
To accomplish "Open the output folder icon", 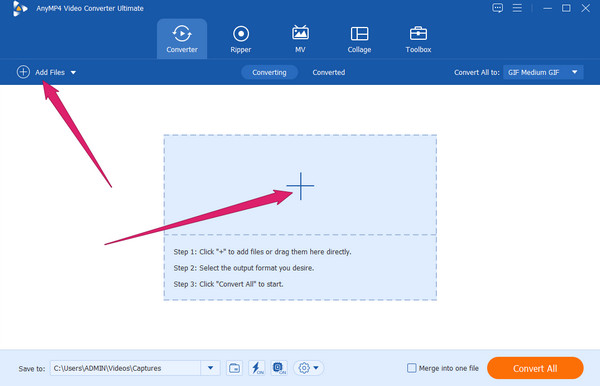I will [x=234, y=368].
